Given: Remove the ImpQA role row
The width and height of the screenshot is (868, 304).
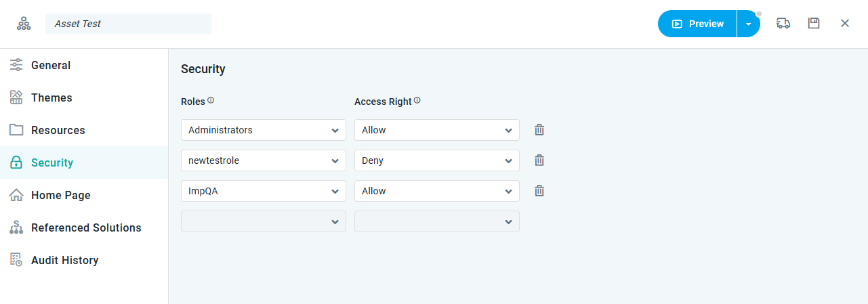Looking at the screenshot, I should [x=539, y=191].
